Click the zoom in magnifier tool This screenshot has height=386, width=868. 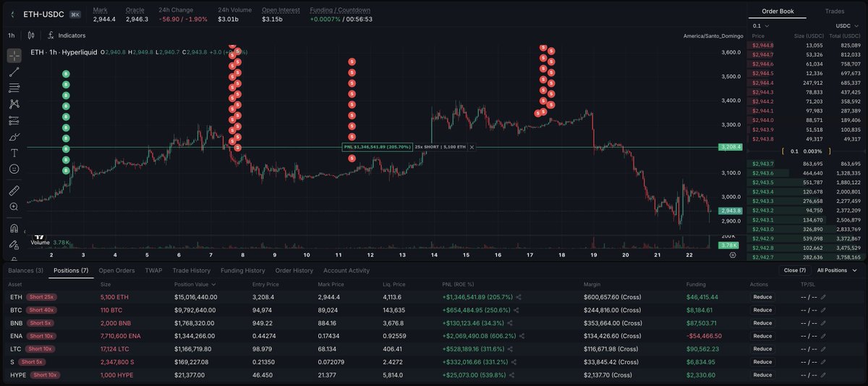(x=14, y=206)
